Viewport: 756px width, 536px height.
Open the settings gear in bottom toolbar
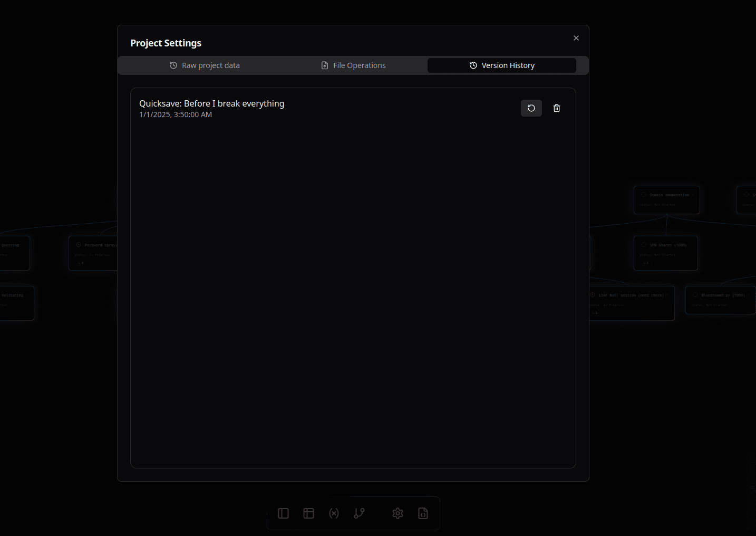[x=398, y=513]
